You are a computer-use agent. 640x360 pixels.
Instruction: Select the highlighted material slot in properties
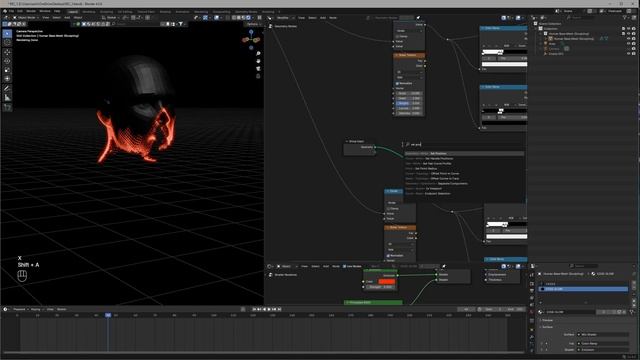[x=584, y=289]
